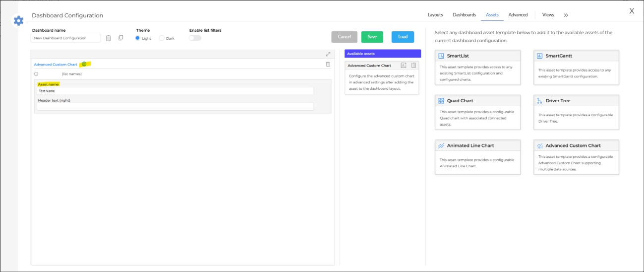Select the Light theme option

(x=137, y=38)
